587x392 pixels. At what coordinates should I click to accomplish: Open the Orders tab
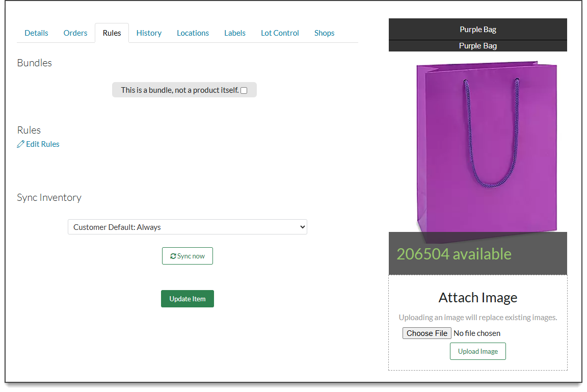75,33
